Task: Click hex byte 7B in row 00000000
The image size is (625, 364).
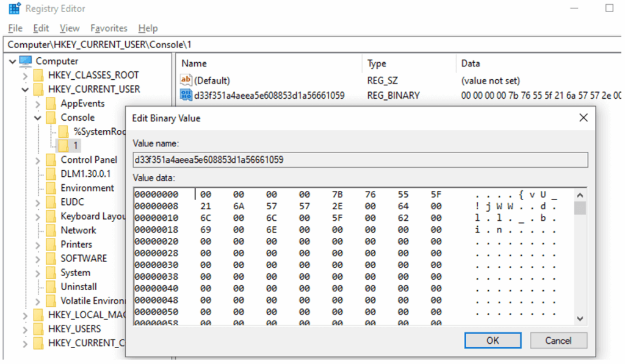Action: 337,194
